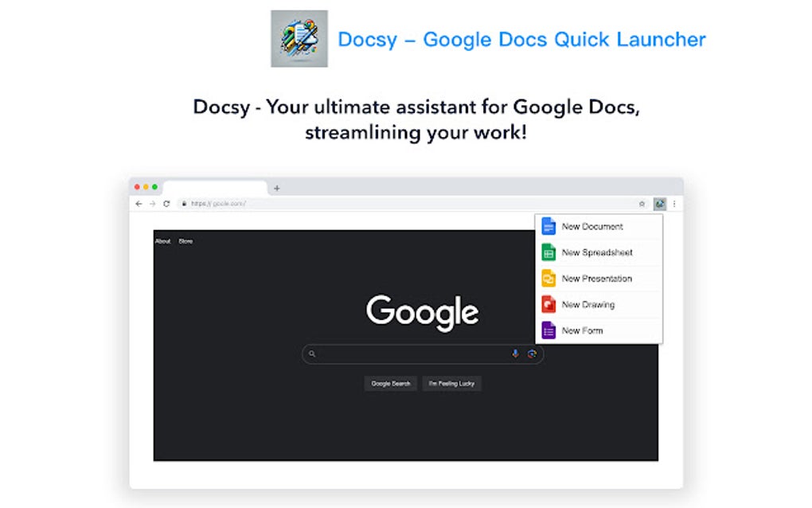The height and width of the screenshot is (508, 812).
Task: Select the New Drawing icon
Action: point(548,305)
